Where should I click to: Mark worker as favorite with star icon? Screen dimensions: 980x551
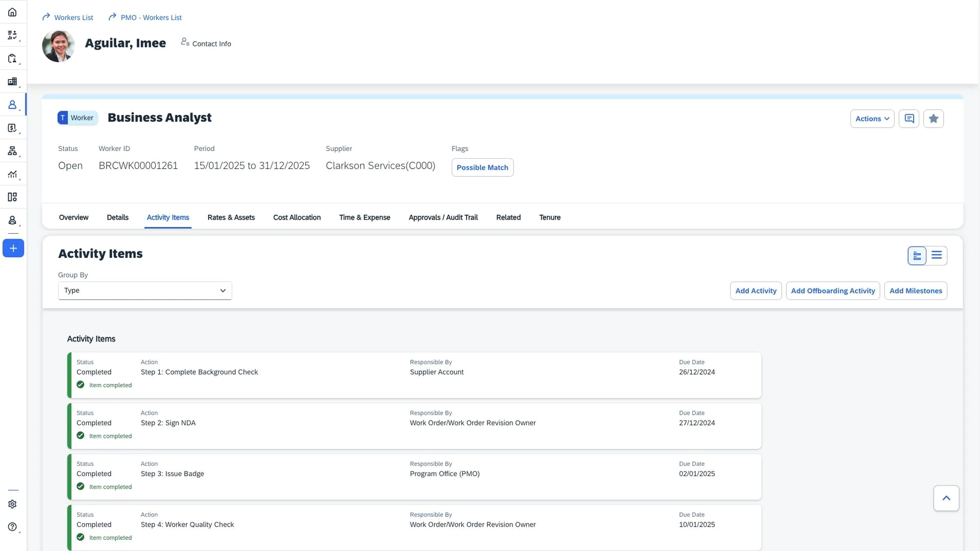click(x=934, y=119)
